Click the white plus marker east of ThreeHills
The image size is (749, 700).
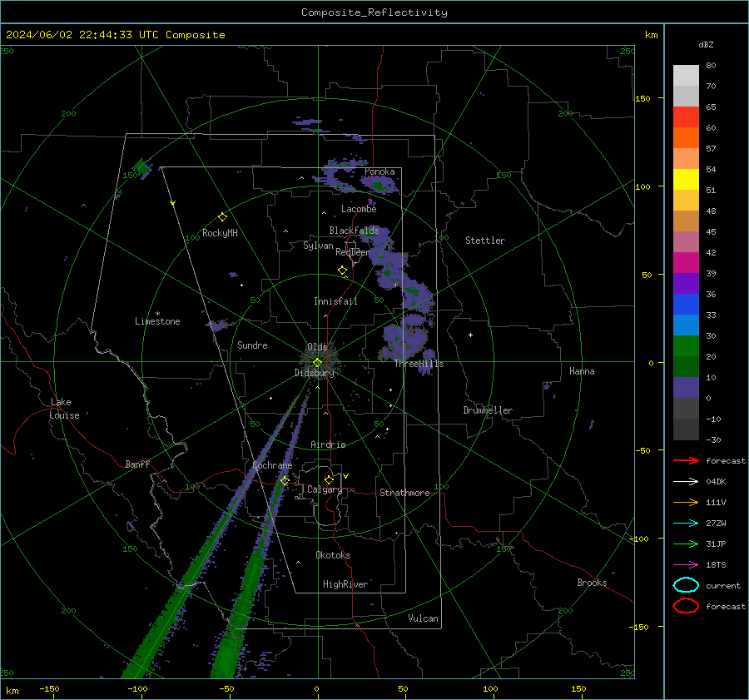[470, 335]
